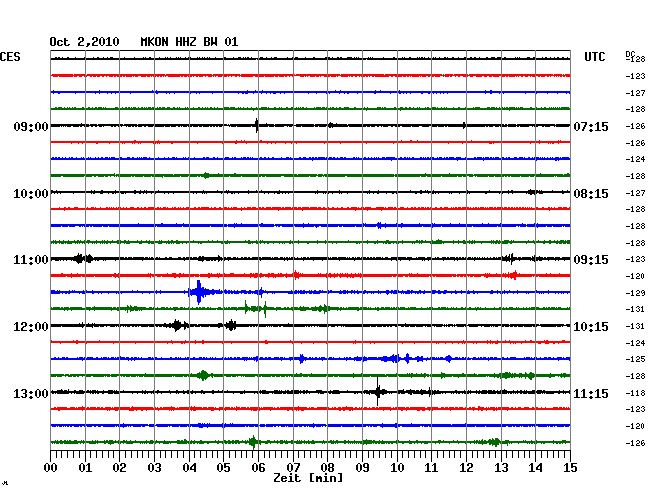Select the '13:00' local time label
650x494 pixels.
(31, 393)
